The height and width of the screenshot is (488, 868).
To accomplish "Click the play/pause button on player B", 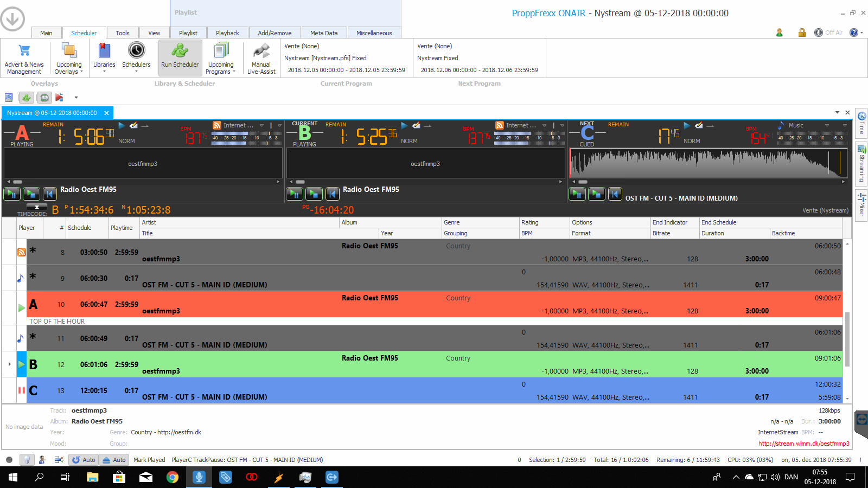I will [295, 193].
